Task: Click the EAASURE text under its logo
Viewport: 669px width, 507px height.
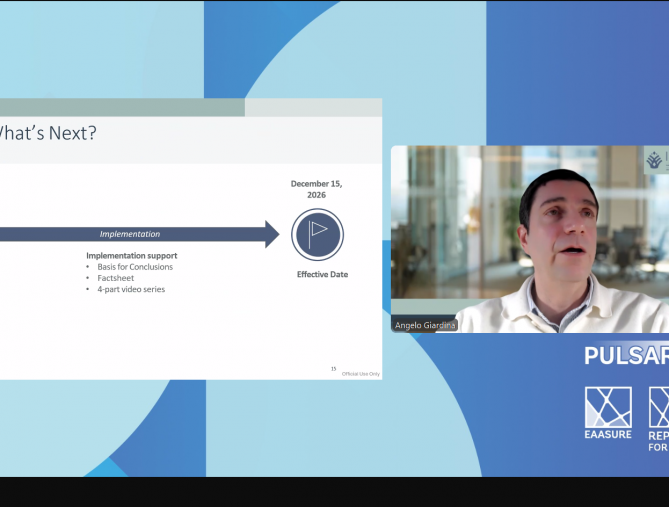Action: pos(608,435)
